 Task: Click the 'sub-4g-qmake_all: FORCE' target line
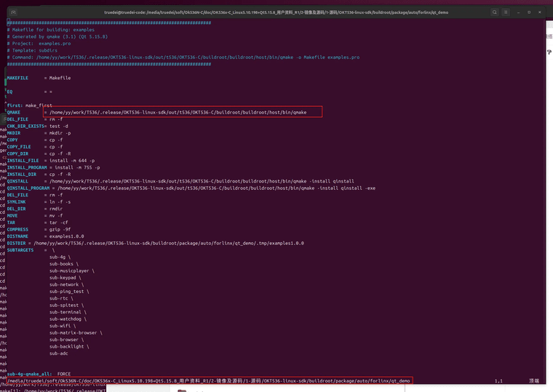pos(39,374)
